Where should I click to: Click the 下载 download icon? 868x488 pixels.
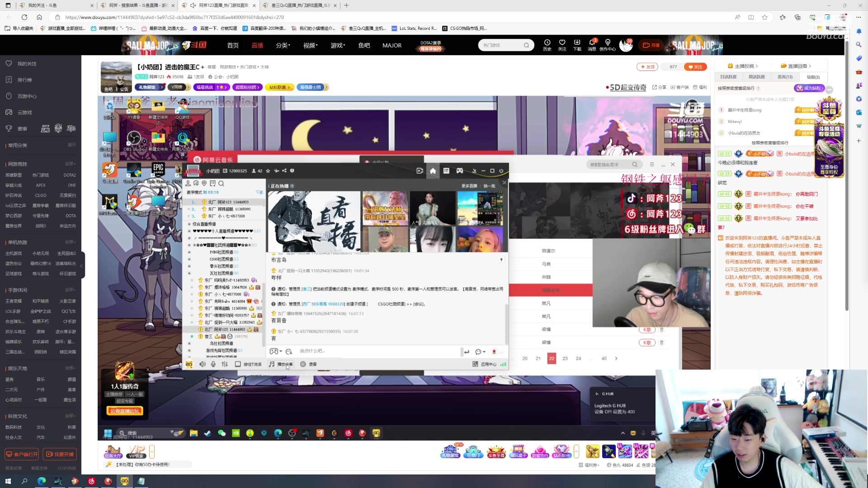577,43
